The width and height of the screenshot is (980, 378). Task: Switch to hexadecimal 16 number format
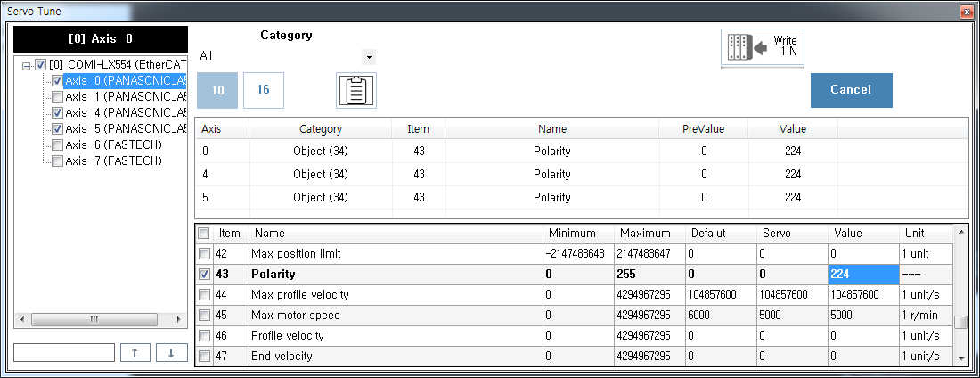[x=263, y=90]
